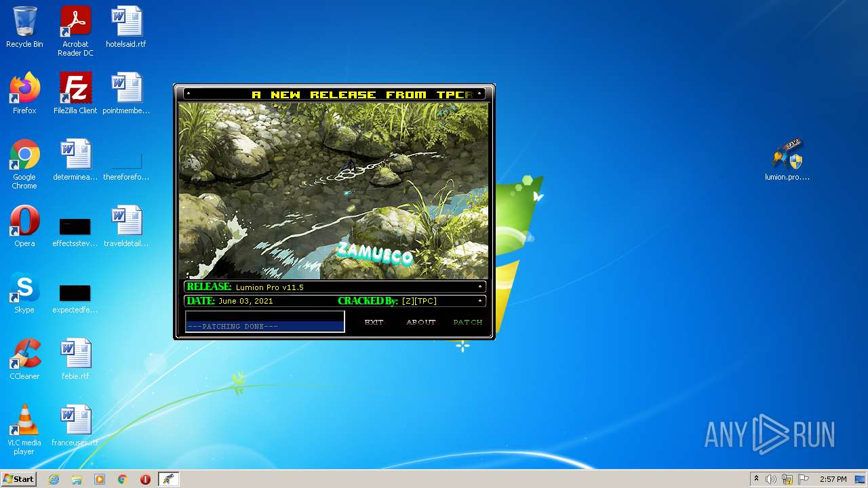The height and width of the screenshot is (488, 868).
Task: Click the DATE June 03, 2021 text
Action: [230, 301]
